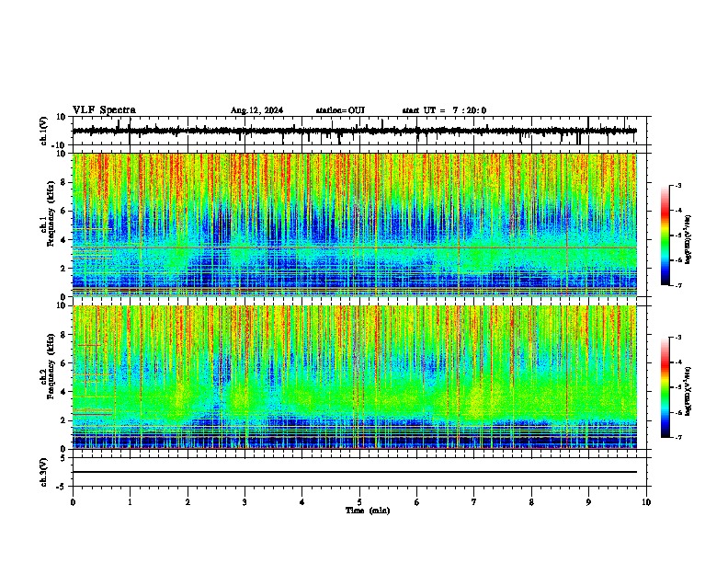Click the flat ch.3 voltage trace line
The image size is (728, 563).
pyautogui.click(x=354, y=472)
